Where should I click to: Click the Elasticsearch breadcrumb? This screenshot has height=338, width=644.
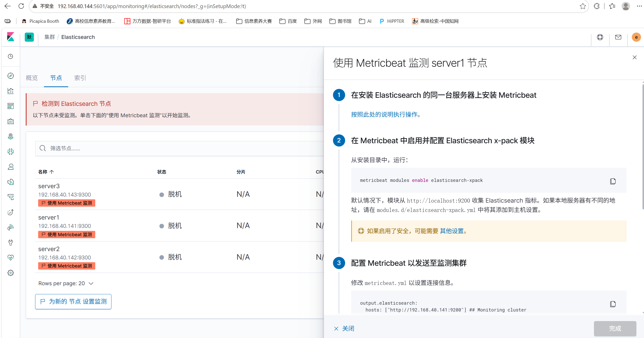(x=78, y=37)
